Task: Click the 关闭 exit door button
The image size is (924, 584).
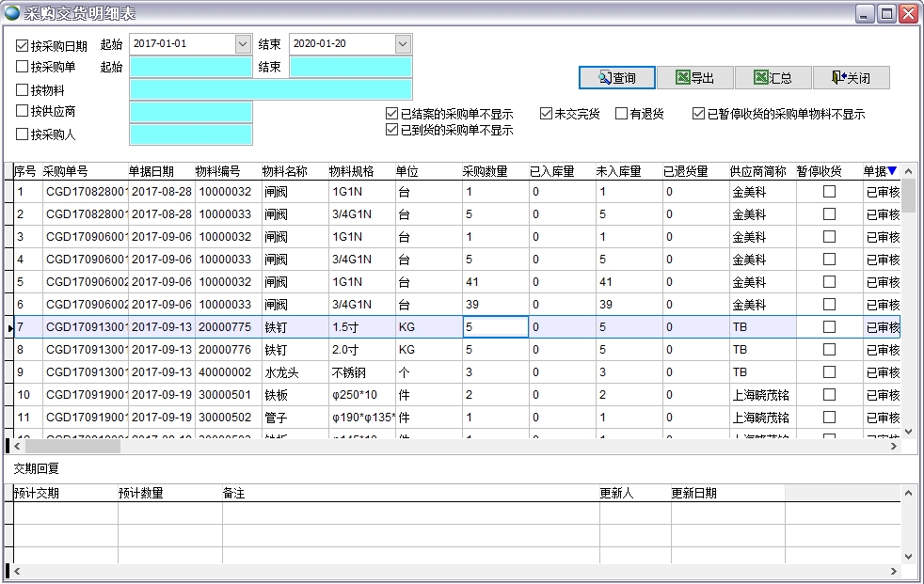Action: [850, 78]
